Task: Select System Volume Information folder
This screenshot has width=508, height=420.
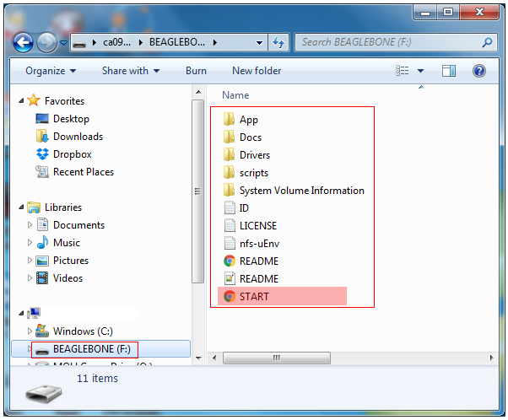Action: [301, 191]
